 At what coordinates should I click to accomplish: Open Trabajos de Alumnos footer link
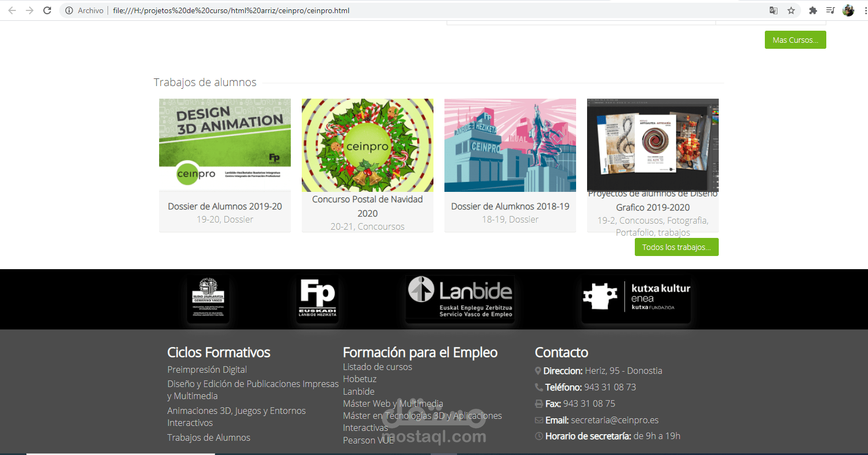[x=208, y=437]
